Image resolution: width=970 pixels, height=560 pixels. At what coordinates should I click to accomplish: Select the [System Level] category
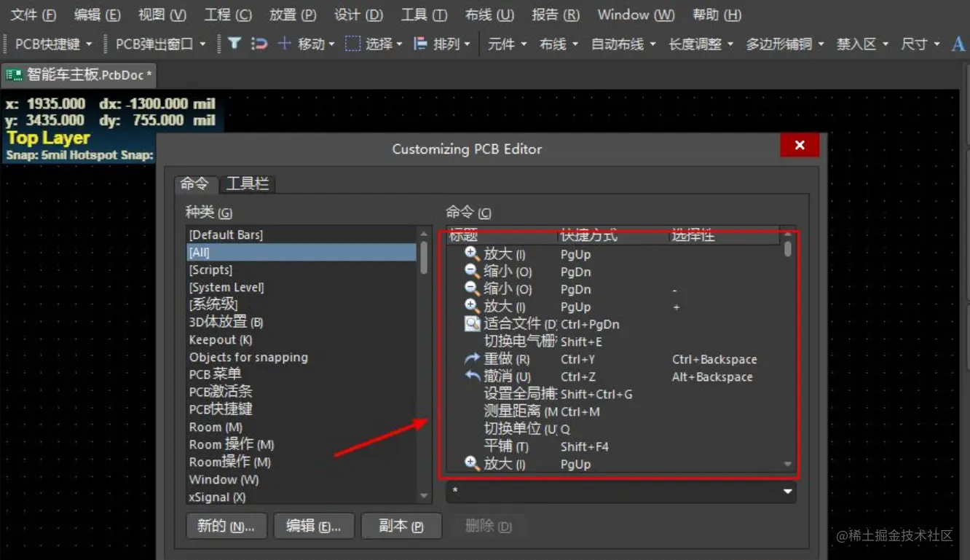tap(301, 287)
